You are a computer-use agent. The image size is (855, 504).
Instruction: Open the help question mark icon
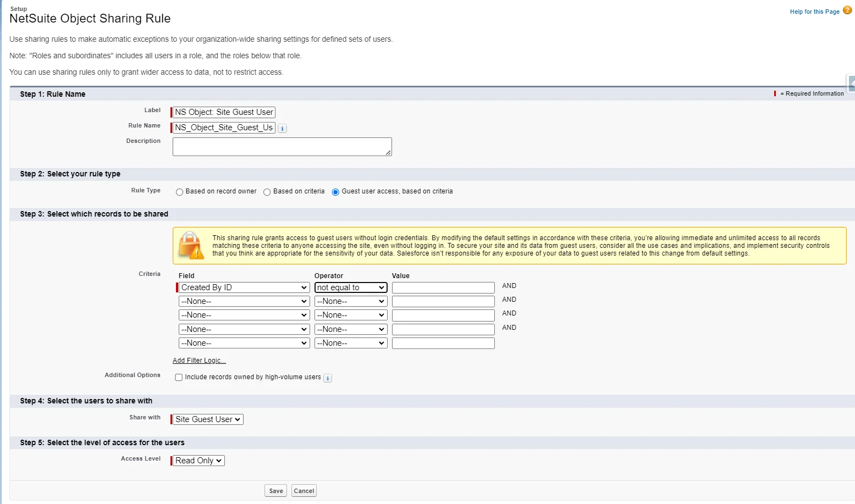coord(847,10)
